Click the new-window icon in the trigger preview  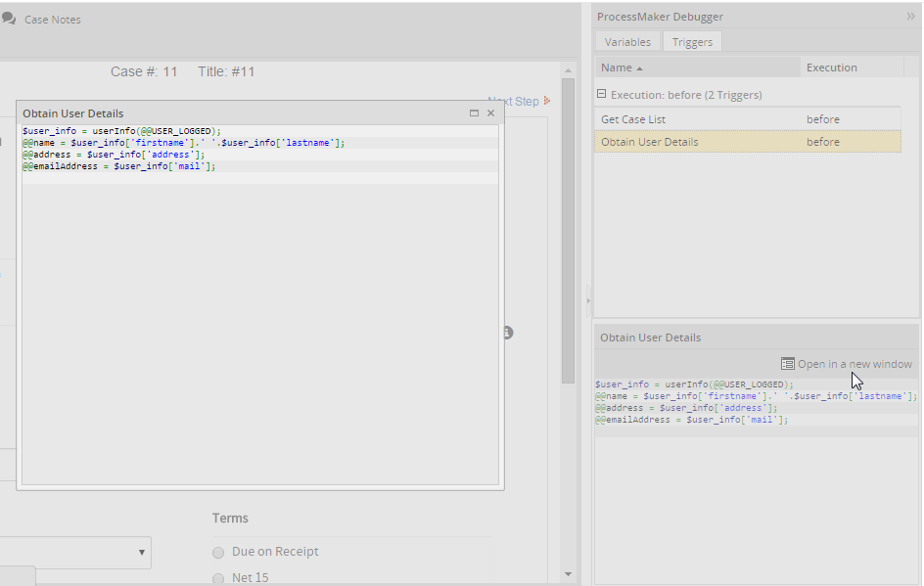click(788, 364)
